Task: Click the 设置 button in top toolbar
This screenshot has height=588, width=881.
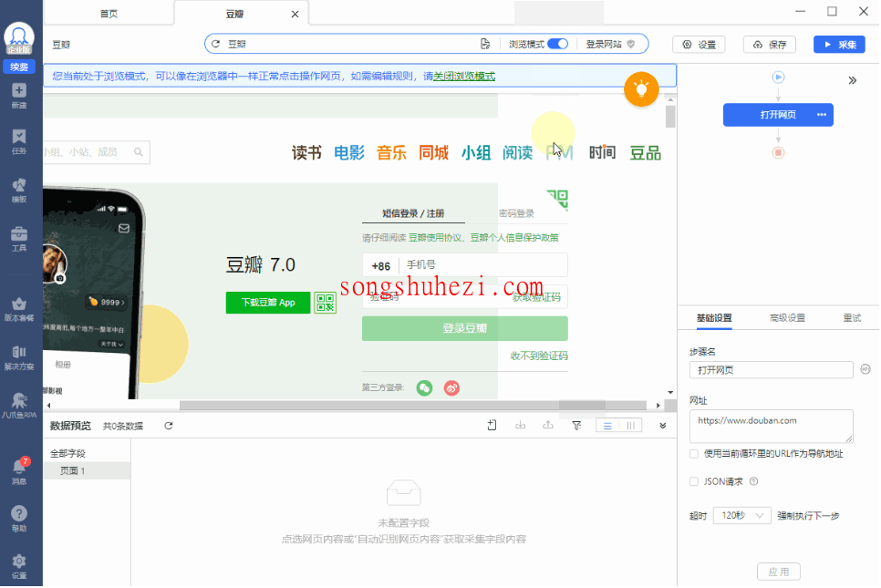Action: coord(699,45)
